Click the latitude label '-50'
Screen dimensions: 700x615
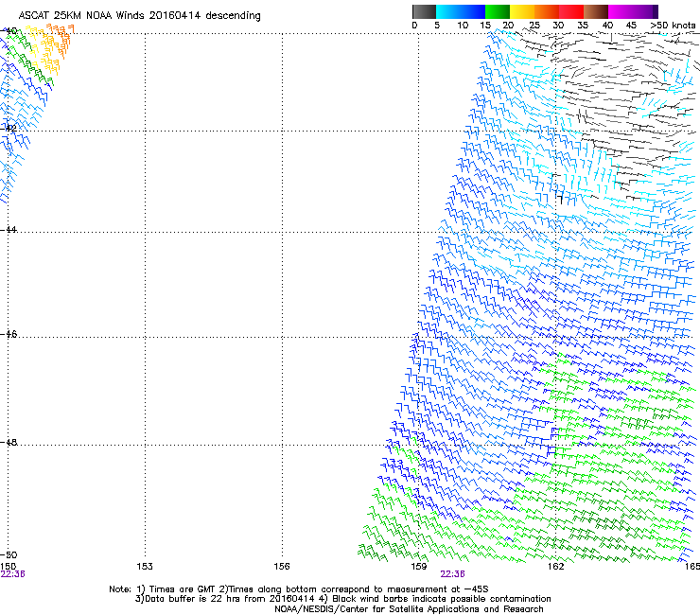(x=9, y=554)
